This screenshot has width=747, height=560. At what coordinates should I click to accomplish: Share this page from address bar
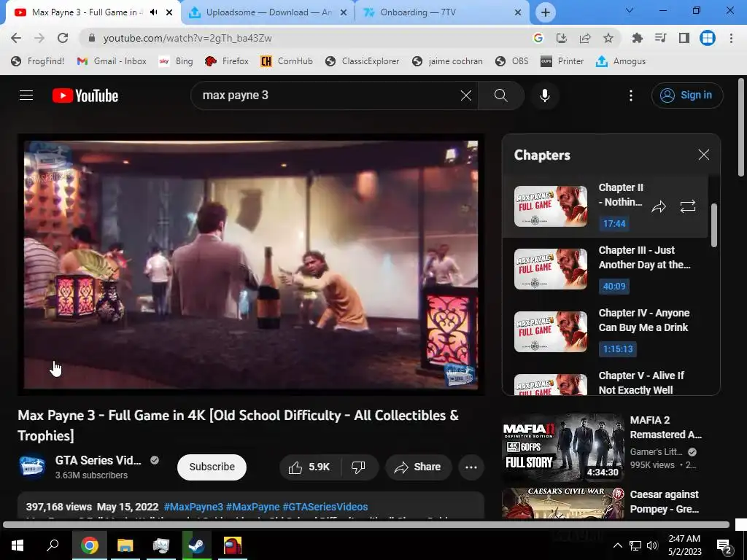[x=585, y=38]
